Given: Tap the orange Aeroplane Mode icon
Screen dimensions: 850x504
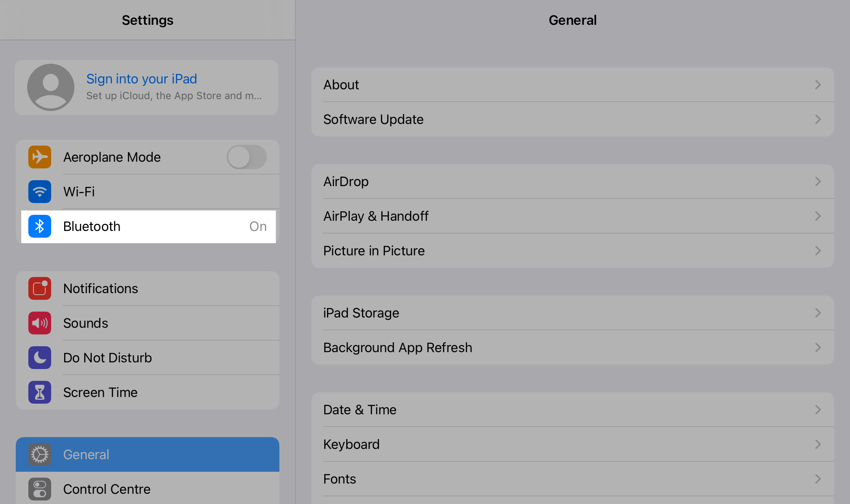Looking at the screenshot, I should click(40, 157).
